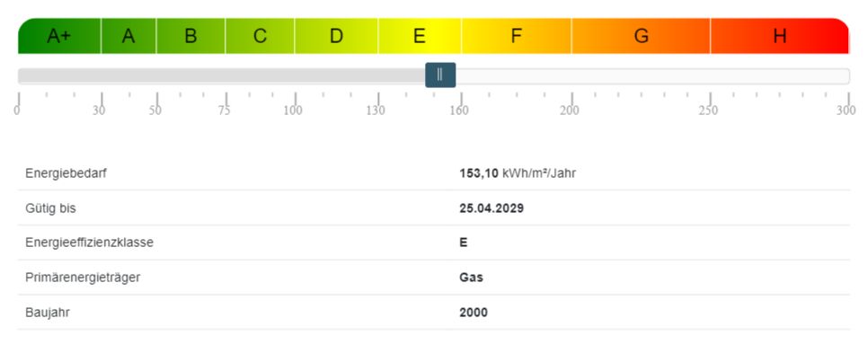Click the efficiency class value E in table
868x362 pixels.
(x=464, y=243)
